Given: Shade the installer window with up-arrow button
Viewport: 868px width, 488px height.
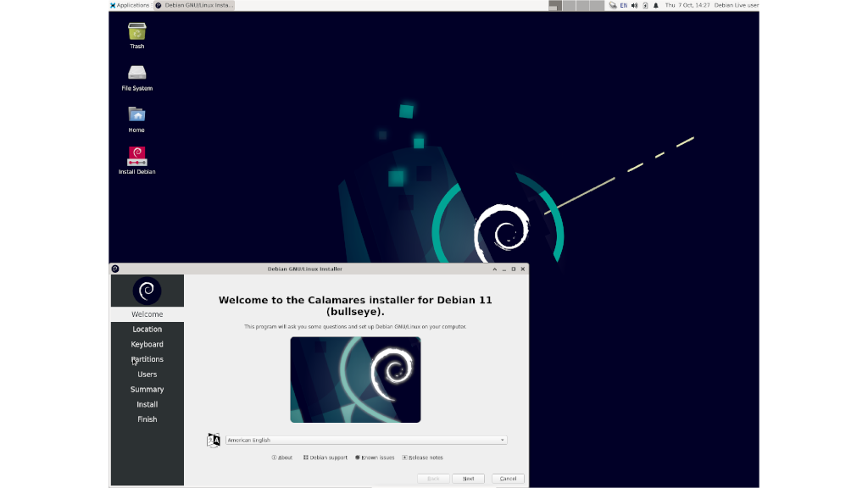Looking at the screenshot, I should click(x=495, y=269).
